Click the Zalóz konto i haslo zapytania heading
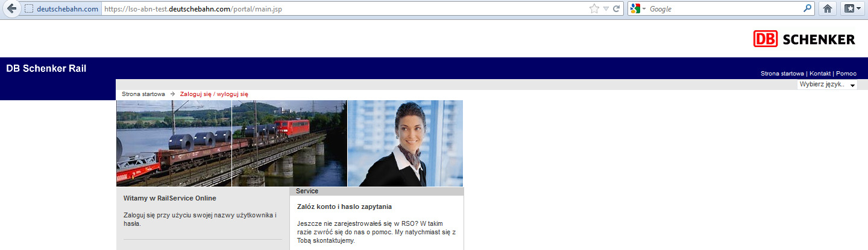This screenshot has height=250, width=868. [345, 207]
